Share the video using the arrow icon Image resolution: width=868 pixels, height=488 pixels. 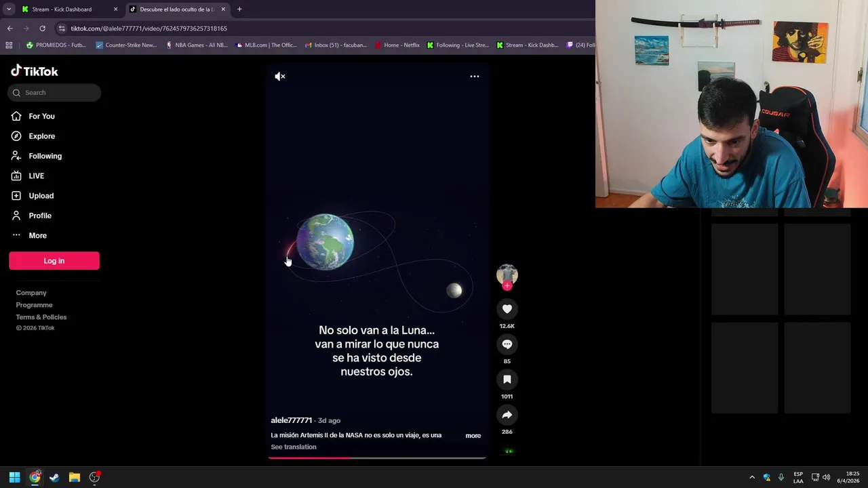507,415
